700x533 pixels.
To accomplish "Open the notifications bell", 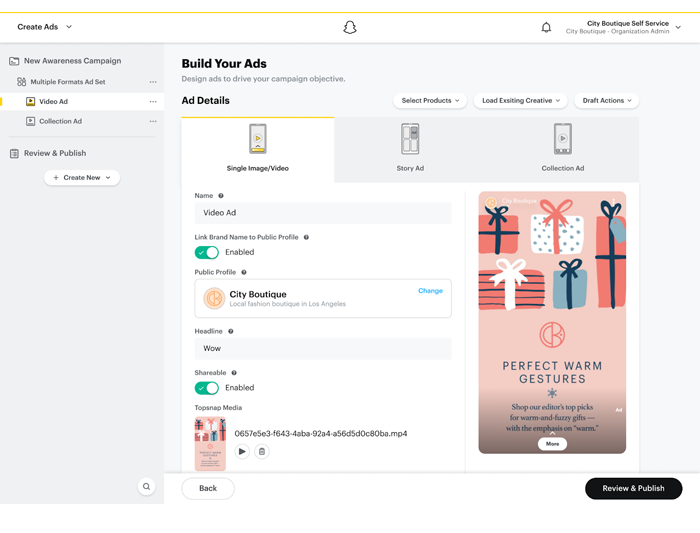I will [x=546, y=28].
